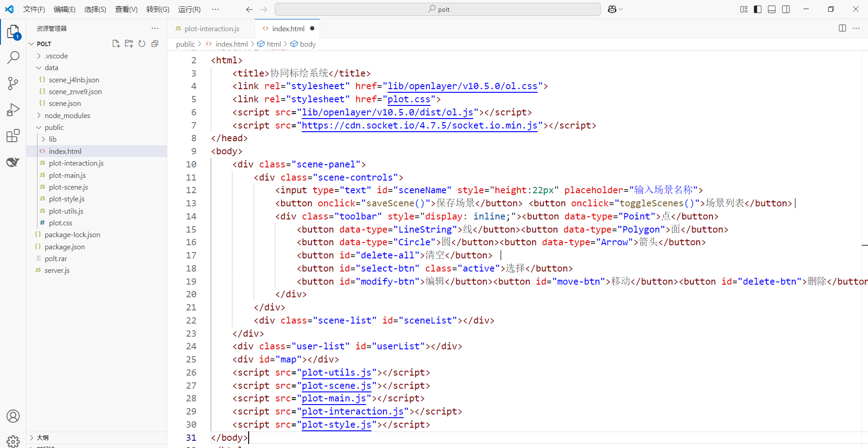Open Customize Layout control
The width and height of the screenshot is (868, 448).
click(744, 9)
